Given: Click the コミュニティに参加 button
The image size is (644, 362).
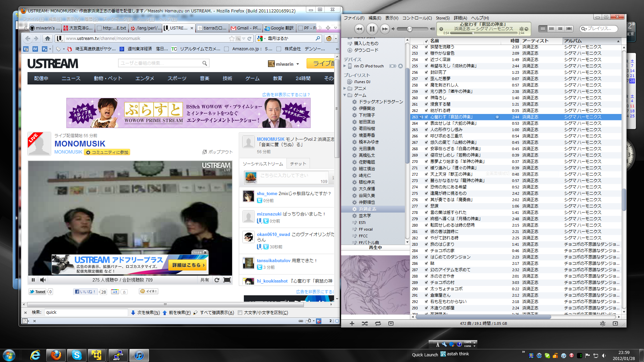Looking at the screenshot, I should [x=107, y=152].
